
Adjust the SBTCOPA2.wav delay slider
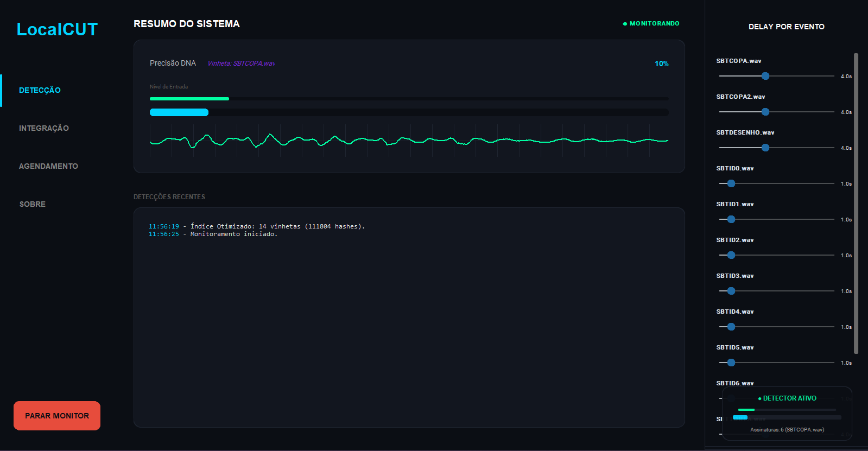click(x=776, y=112)
